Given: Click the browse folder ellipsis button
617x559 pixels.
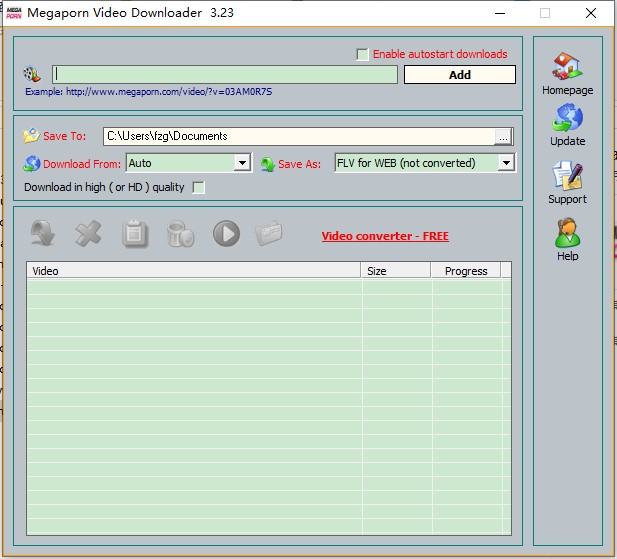Looking at the screenshot, I should point(503,136).
